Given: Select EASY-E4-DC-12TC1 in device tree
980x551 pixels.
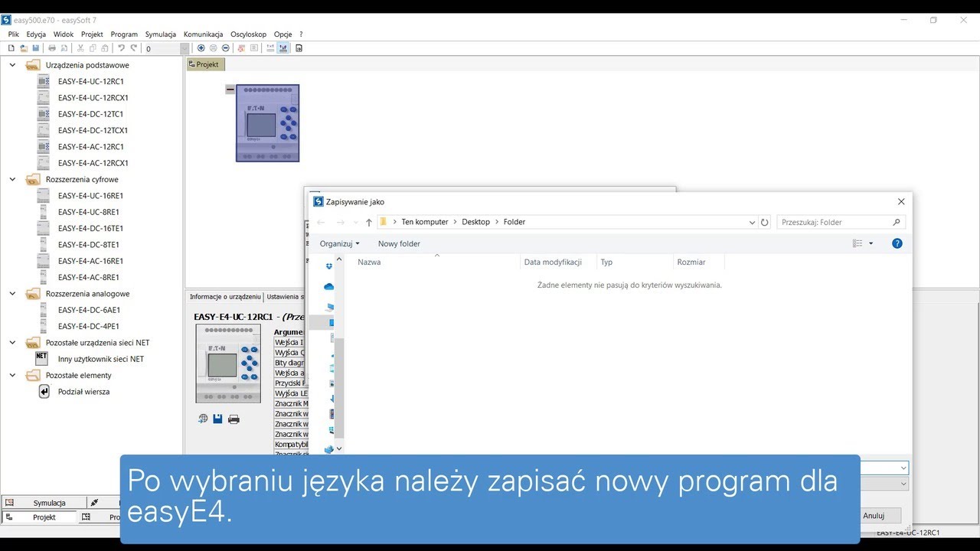Looking at the screenshot, I should click(91, 114).
